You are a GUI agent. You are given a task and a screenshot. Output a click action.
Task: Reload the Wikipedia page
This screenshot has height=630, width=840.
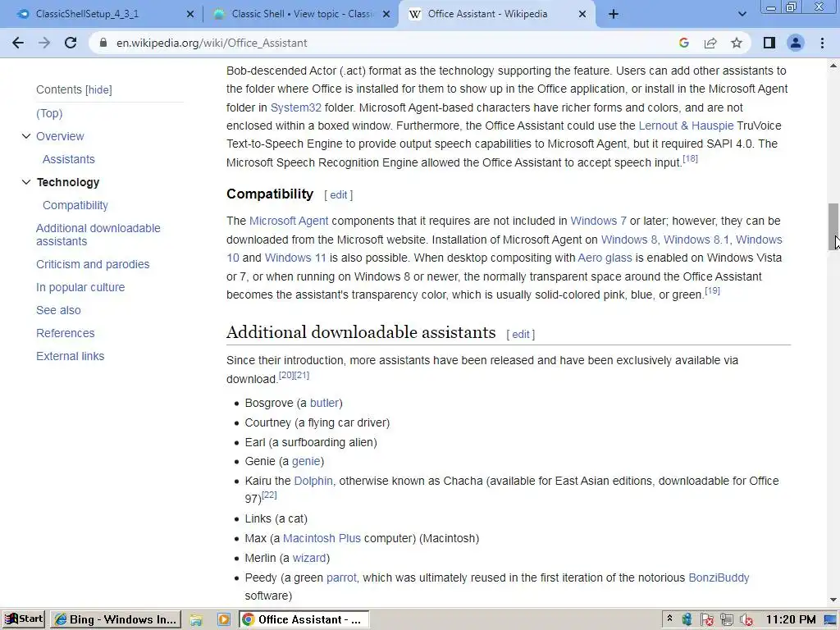click(x=71, y=43)
